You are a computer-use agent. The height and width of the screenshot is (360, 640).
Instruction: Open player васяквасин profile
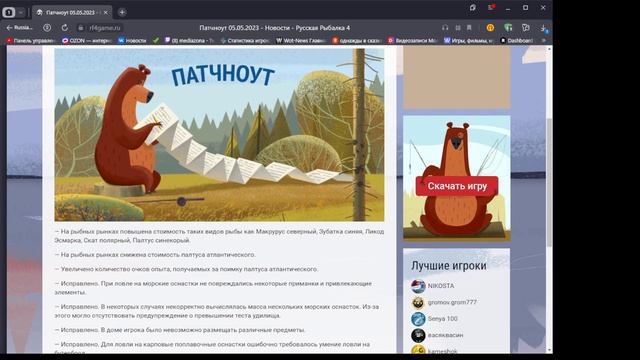click(x=445, y=335)
